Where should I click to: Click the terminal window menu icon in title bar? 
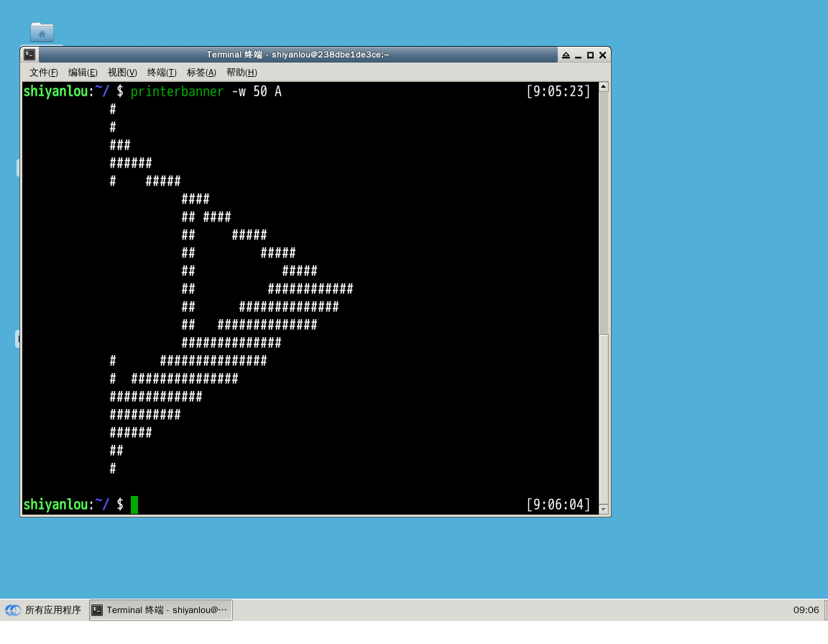click(x=29, y=55)
